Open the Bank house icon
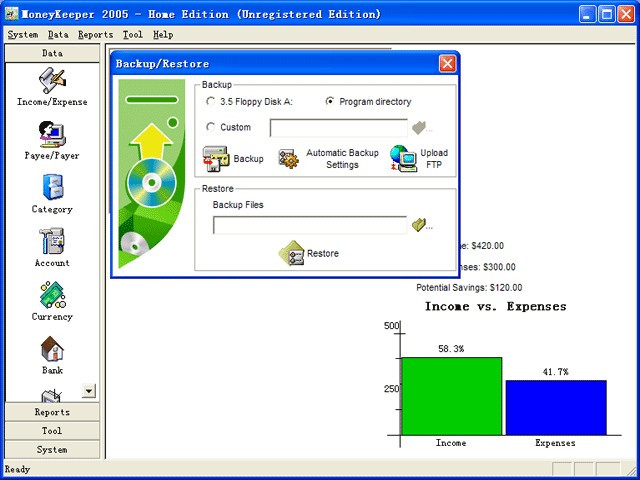 click(x=52, y=349)
